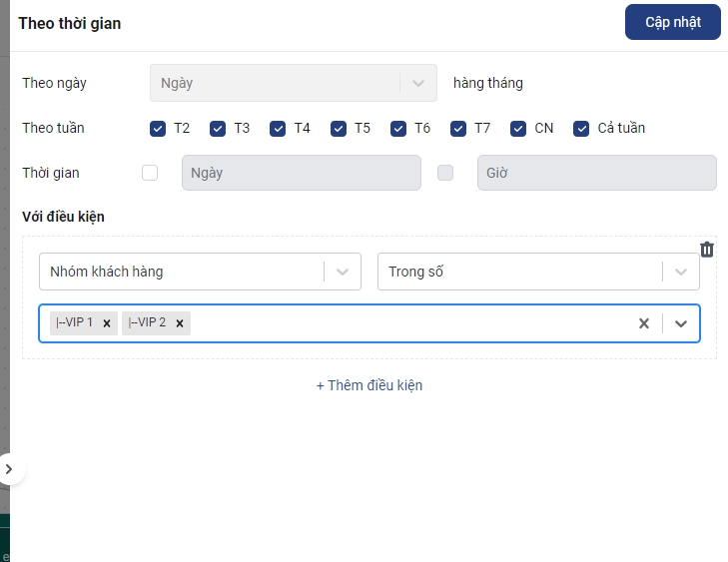Open the Ngày monthly day dropdown

click(x=293, y=83)
